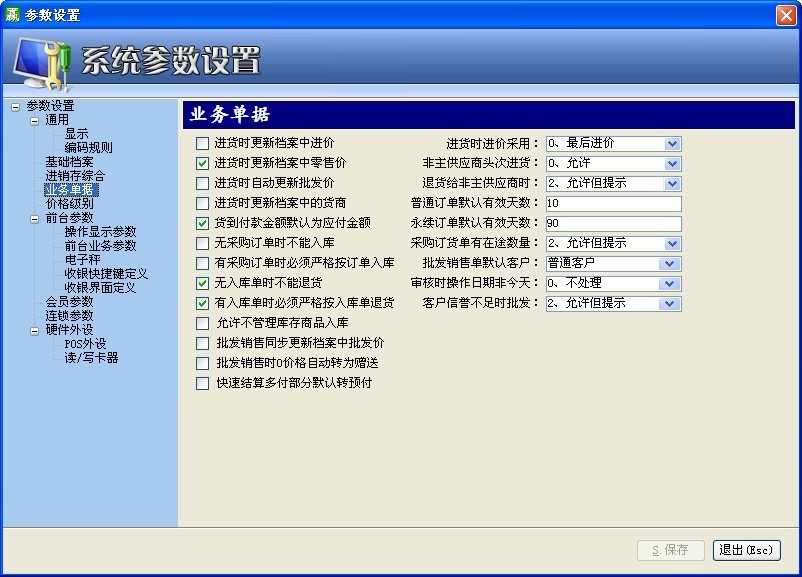Collapse the 硬件外设 tree node
Viewport: 802px width, 577px height.
click(34, 331)
